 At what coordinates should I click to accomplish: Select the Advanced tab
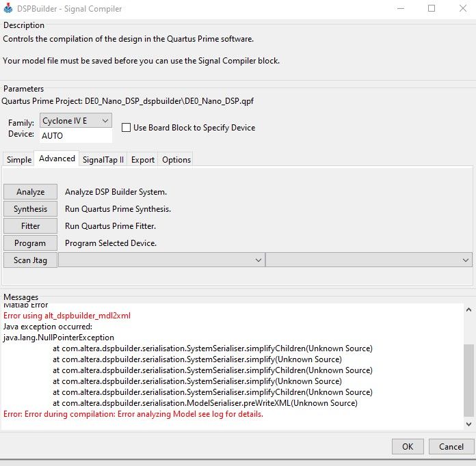pos(57,159)
